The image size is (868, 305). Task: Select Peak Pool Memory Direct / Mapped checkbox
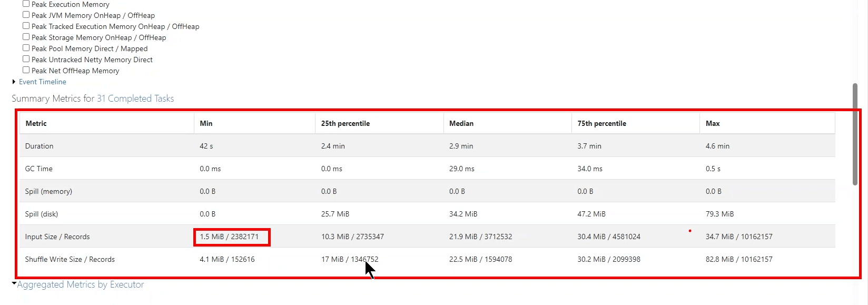26,48
